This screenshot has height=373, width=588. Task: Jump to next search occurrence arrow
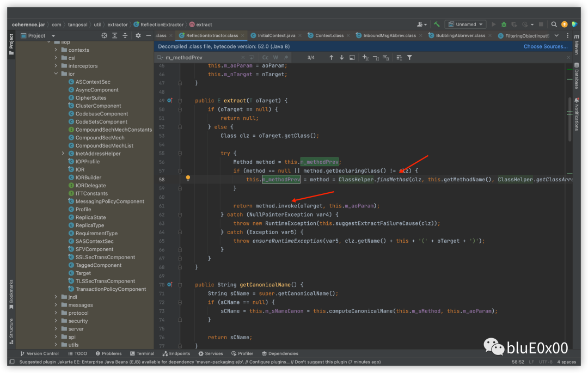pos(341,57)
